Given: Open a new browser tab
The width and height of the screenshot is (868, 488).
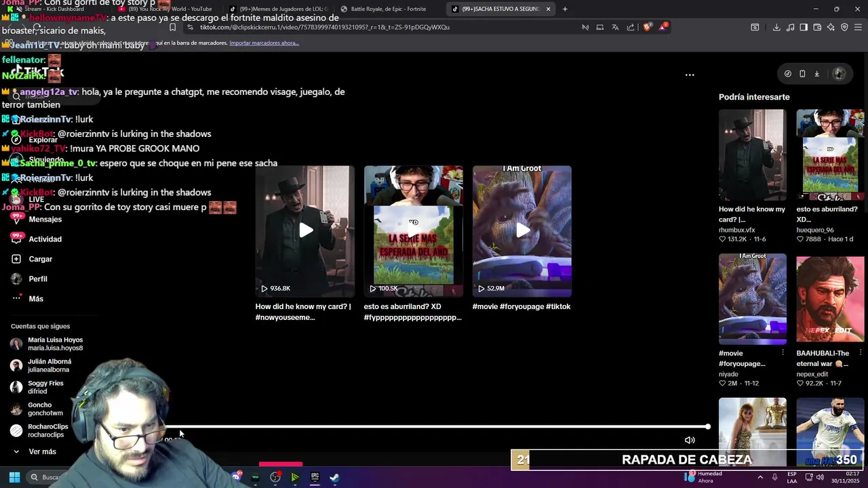Looking at the screenshot, I should click(565, 9).
